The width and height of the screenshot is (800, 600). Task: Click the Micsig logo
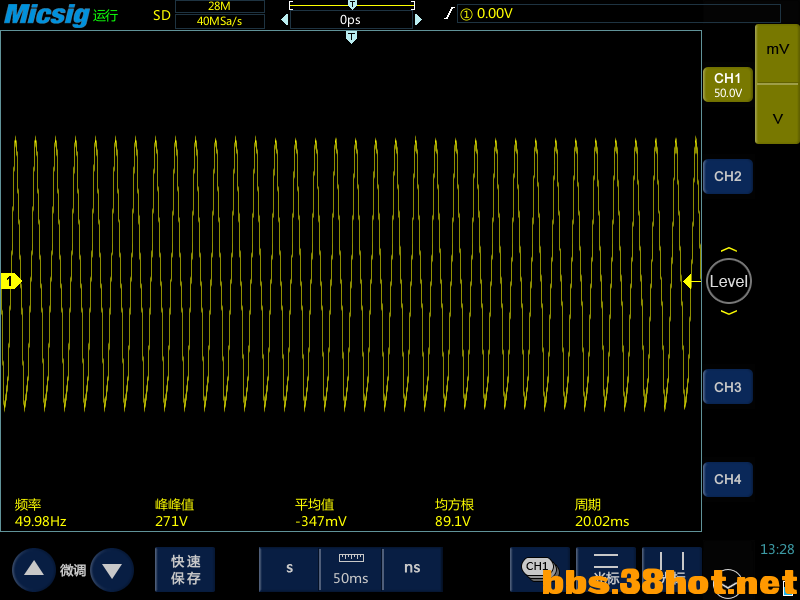tap(46, 14)
